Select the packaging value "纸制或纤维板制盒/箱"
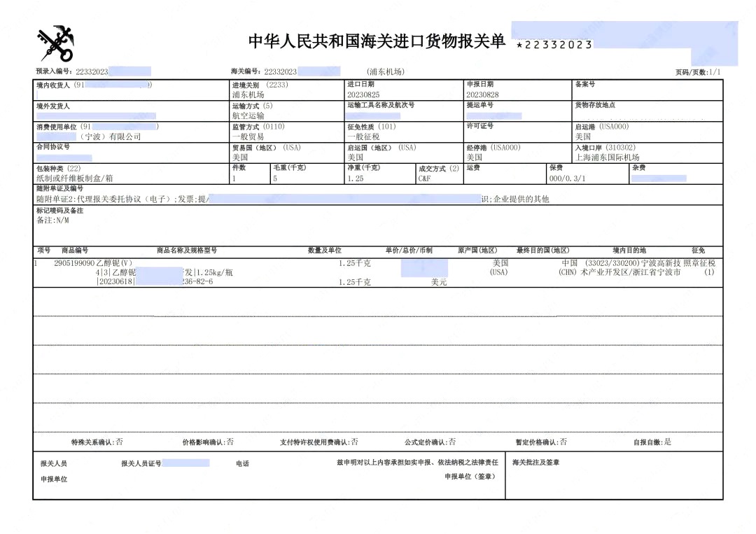 [x=75, y=178]
